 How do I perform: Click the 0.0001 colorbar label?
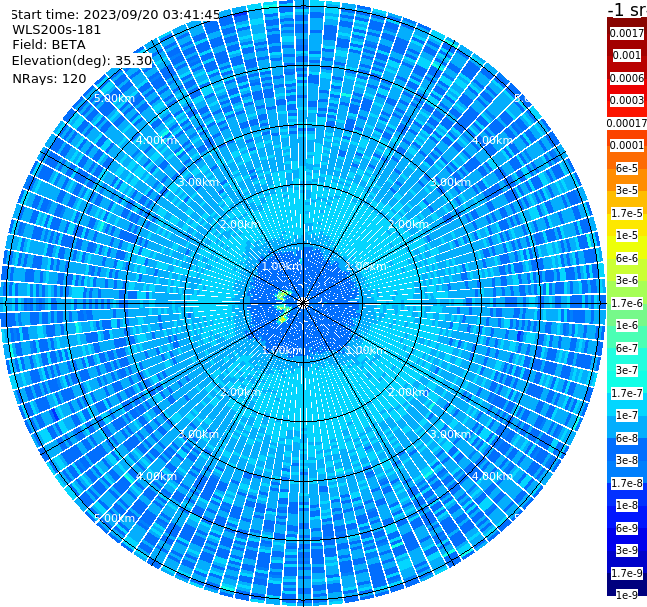click(x=627, y=145)
